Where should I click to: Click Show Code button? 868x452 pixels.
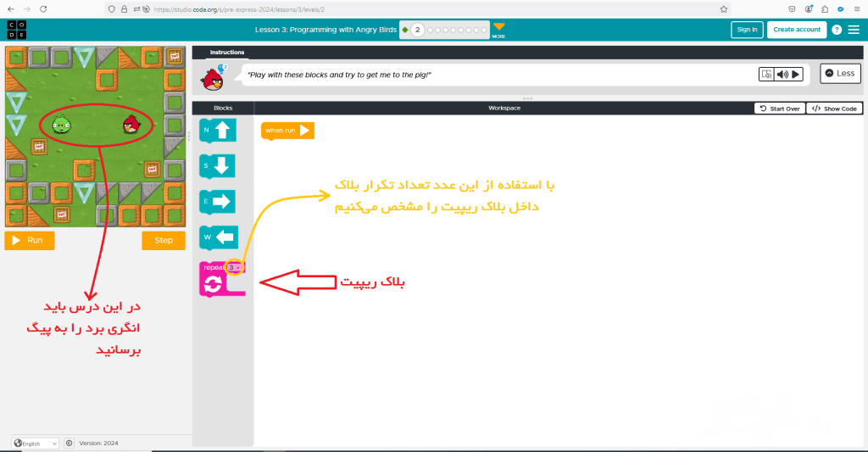[834, 109]
